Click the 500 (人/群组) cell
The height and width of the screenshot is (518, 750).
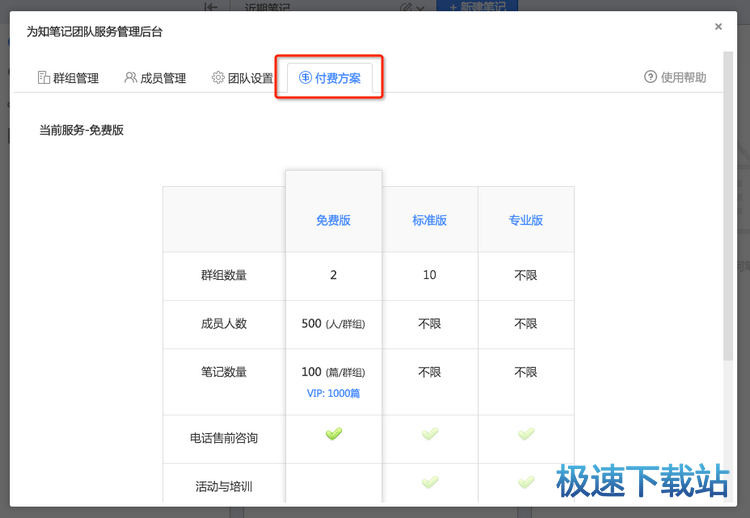pos(333,324)
